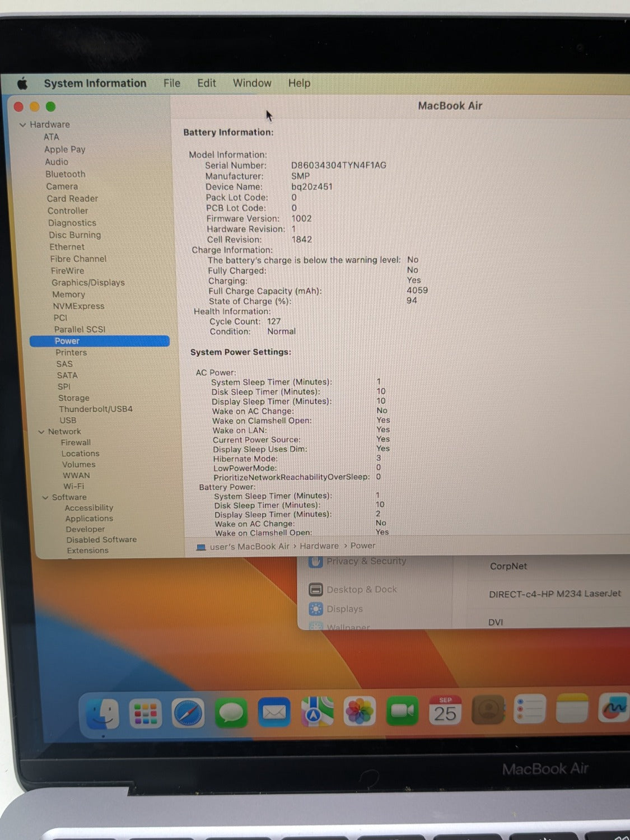Open the File menu
Image resolution: width=630 pixels, height=840 pixels.
point(172,83)
